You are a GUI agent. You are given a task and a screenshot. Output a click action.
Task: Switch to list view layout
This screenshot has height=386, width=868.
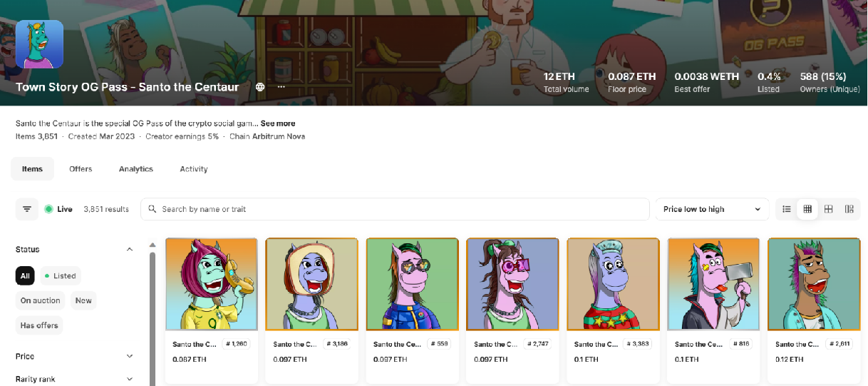(787, 209)
